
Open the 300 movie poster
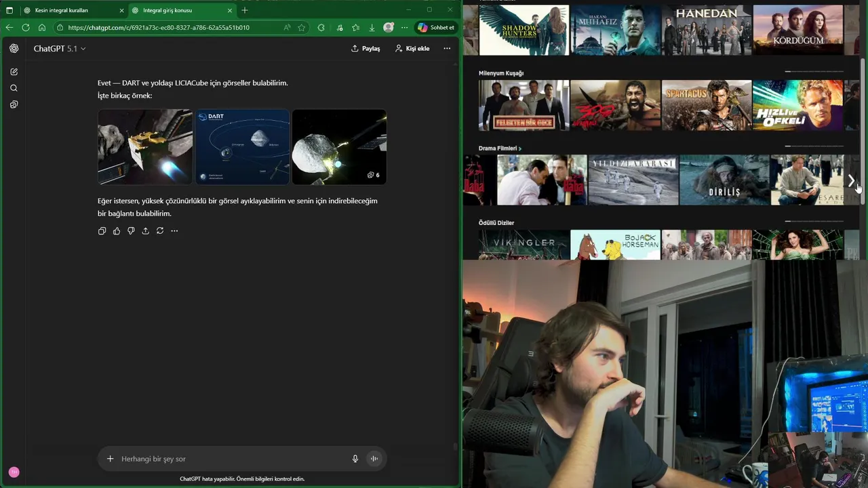tap(615, 105)
